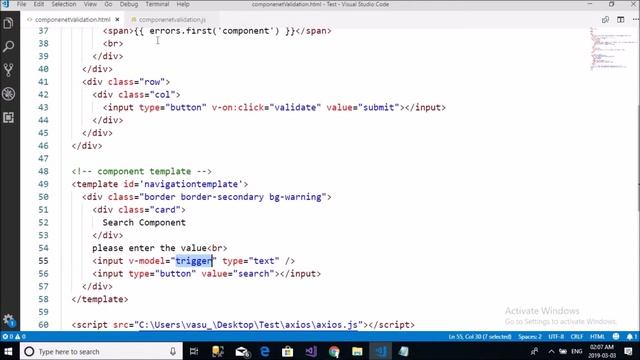Click 'validate' handler on line 43
This screenshot has height=360, width=640.
tap(295, 107)
